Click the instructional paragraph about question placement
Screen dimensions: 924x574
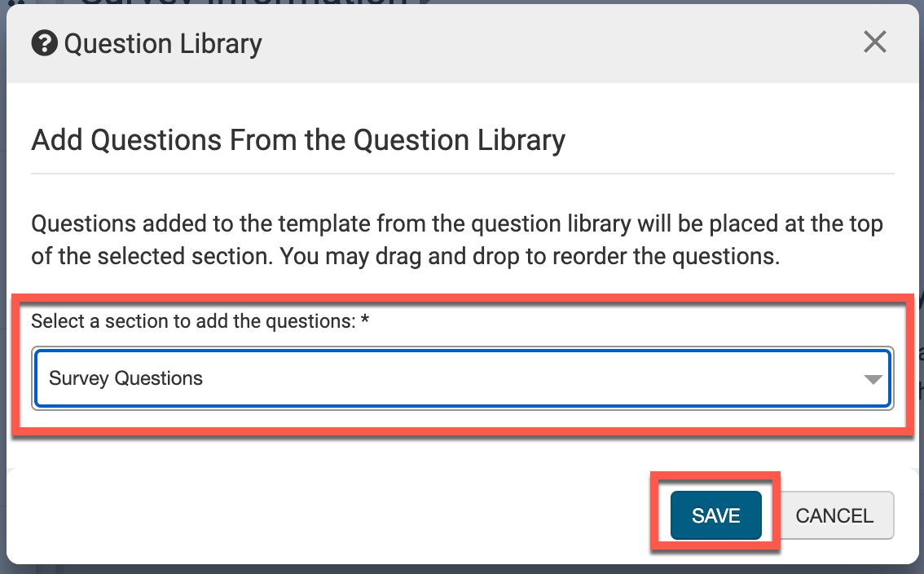456,240
